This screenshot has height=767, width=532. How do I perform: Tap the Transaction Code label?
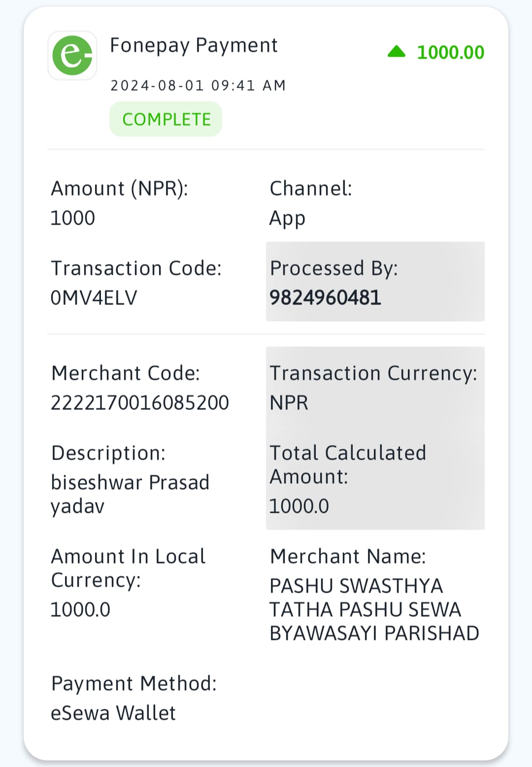pos(136,268)
